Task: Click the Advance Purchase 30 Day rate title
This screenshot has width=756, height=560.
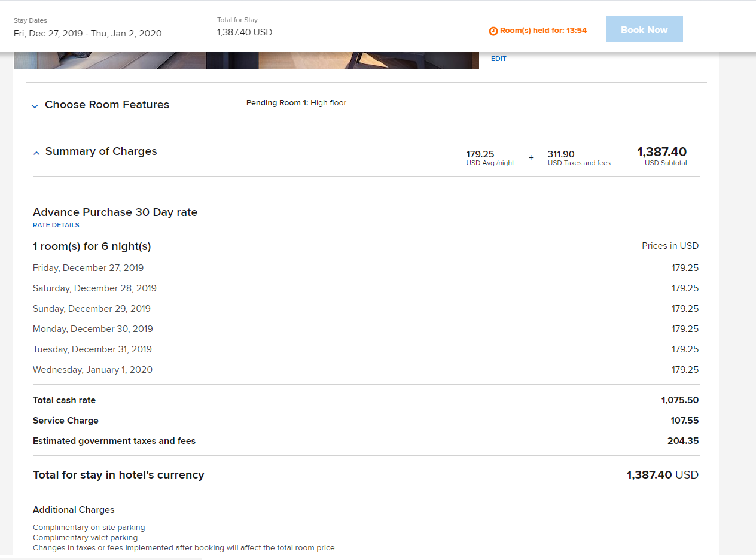Action: [x=115, y=212]
